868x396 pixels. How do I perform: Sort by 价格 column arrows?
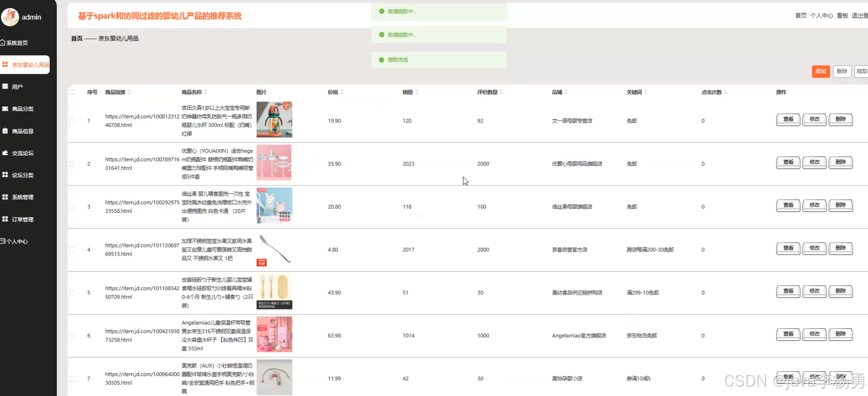[x=342, y=92]
